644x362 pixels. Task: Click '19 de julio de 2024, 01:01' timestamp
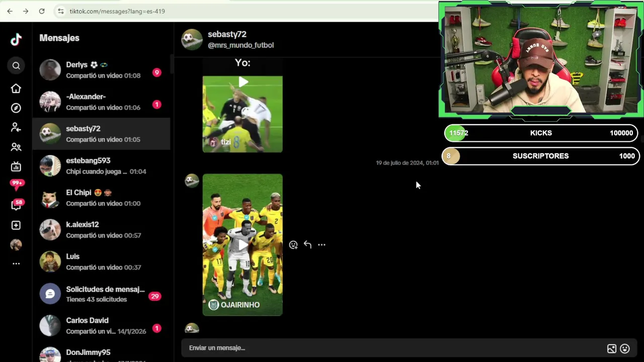tap(407, 163)
